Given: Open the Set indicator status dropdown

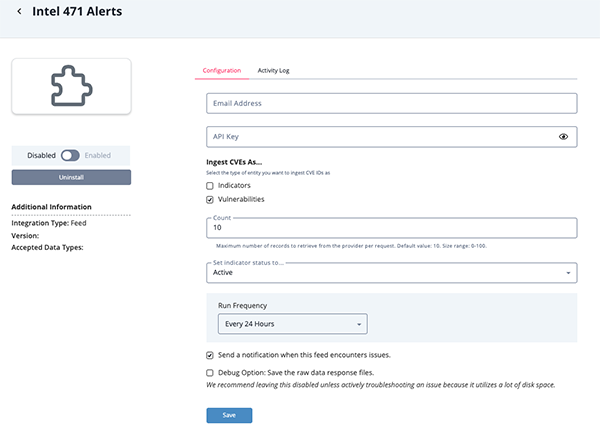Looking at the screenshot, I should point(391,273).
